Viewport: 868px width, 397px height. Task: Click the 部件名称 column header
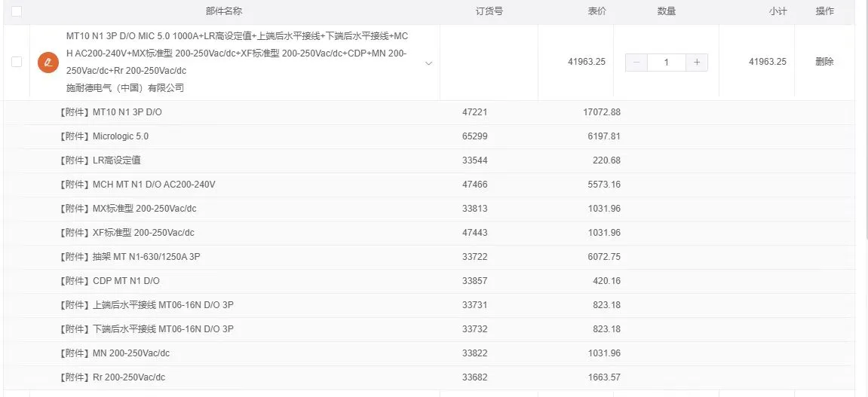pyautogui.click(x=224, y=11)
